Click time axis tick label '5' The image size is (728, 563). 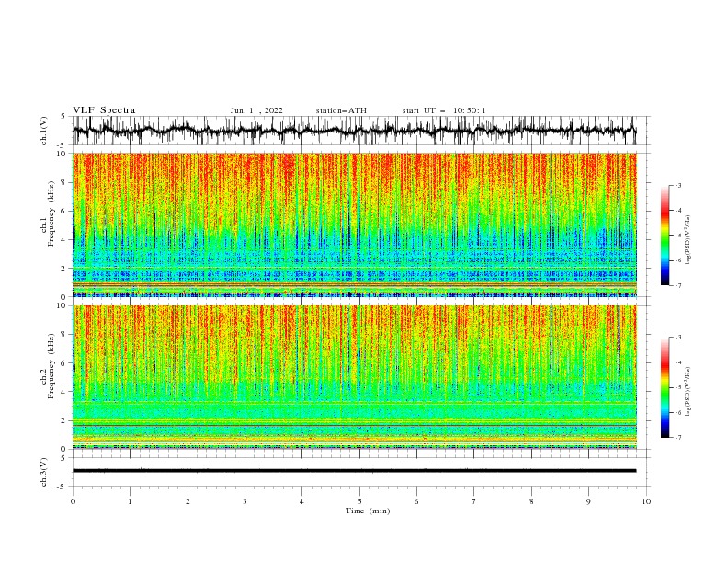point(359,501)
